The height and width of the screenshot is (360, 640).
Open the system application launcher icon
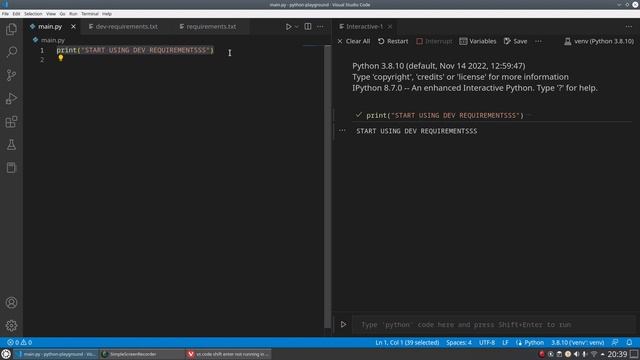[x=6, y=354]
